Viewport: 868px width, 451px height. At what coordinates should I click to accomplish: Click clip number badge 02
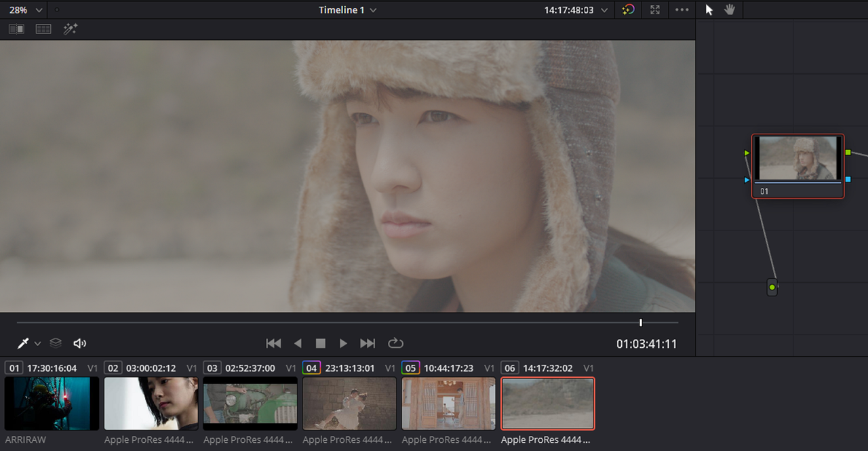113,368
